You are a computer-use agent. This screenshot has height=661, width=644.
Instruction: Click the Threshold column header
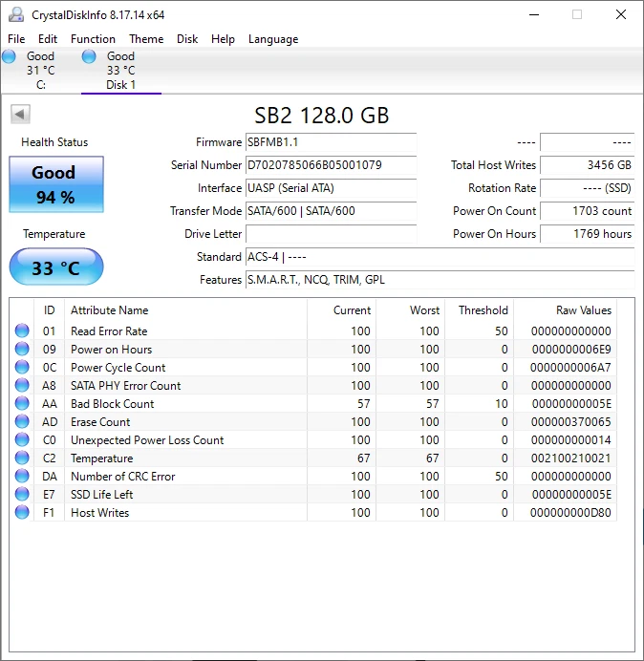[479, 310]
